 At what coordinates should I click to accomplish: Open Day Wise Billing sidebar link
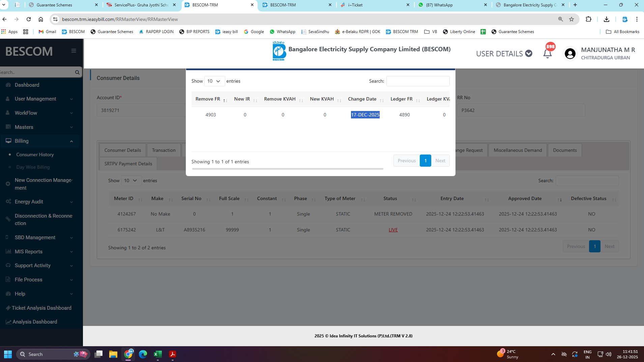click(x=33, y=167)
